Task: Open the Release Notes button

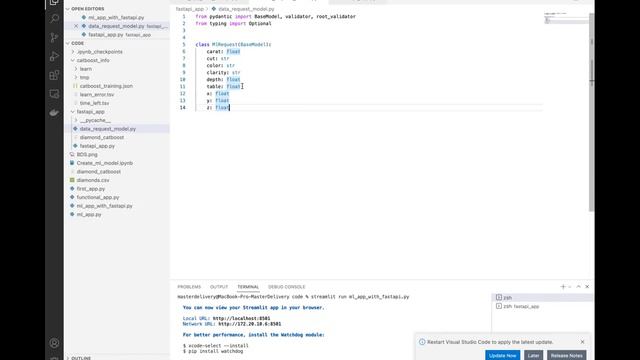Action: coord(567,355)
